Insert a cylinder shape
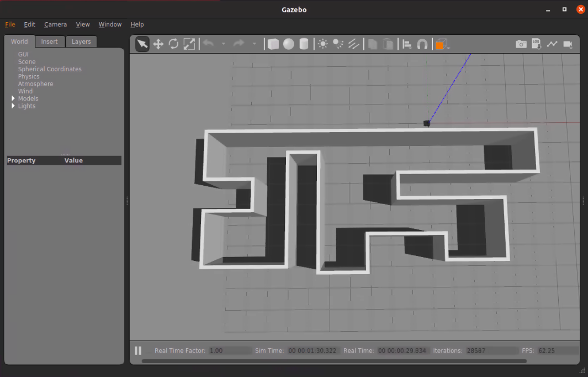The width and height of the screenshot is (588, 377). [x=303, y=44]
